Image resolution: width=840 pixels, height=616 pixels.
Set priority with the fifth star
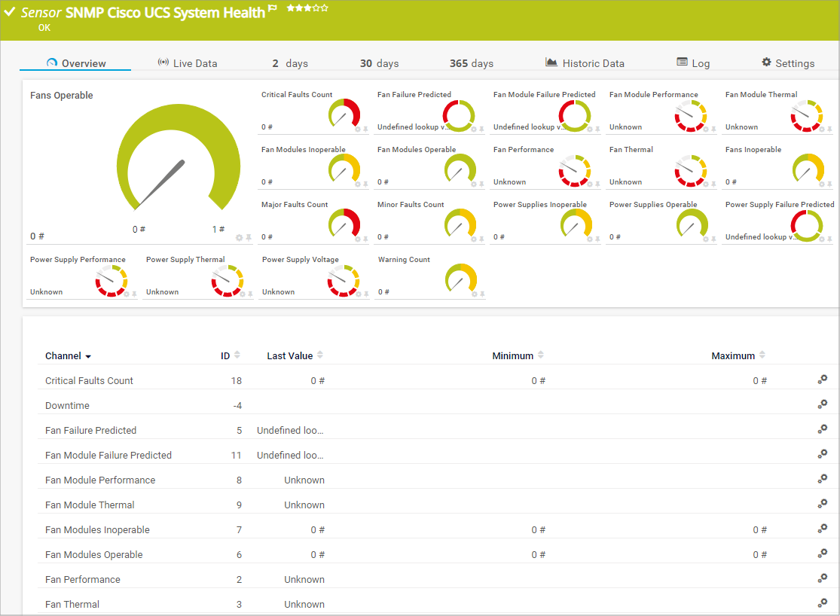click(325, 8)
